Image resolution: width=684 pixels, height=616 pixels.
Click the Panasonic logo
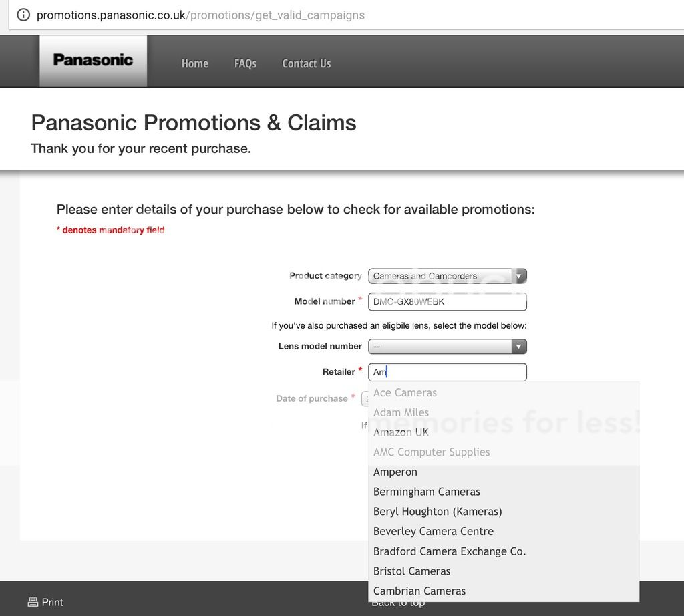tap(93, 61)
